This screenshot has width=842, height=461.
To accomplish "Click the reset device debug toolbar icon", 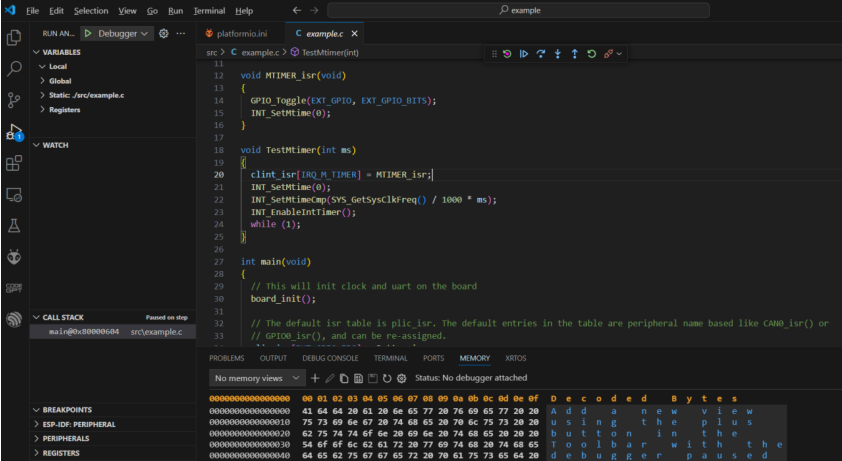I will [x=507, y=54].
